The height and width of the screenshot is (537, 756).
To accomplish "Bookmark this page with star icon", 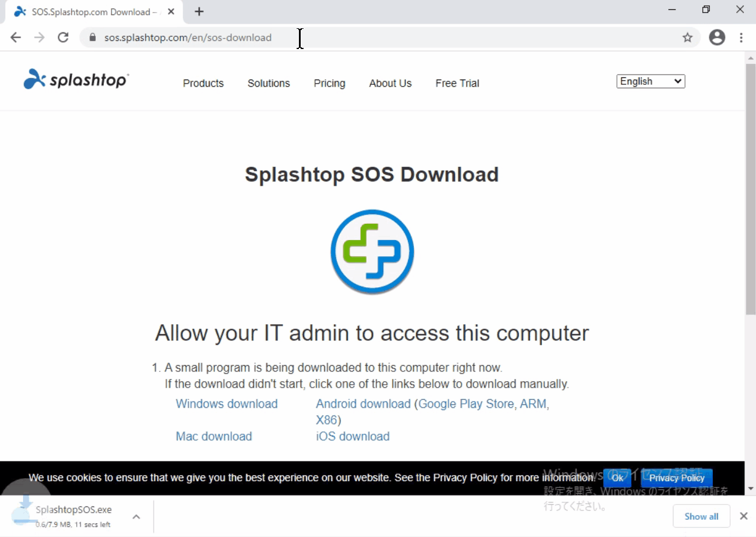I will 687,37.
